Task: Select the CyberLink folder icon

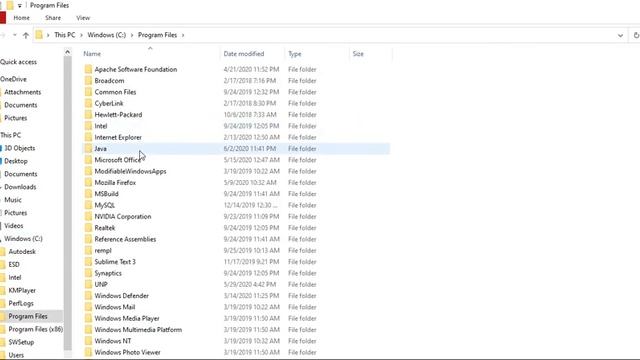Action: pyautogui.click(x=88, y=103)
